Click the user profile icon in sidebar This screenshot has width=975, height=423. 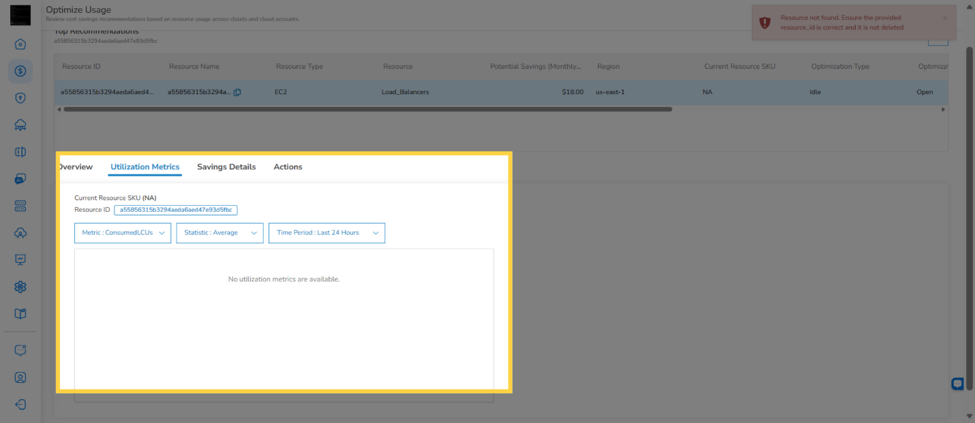pos(21,378)
